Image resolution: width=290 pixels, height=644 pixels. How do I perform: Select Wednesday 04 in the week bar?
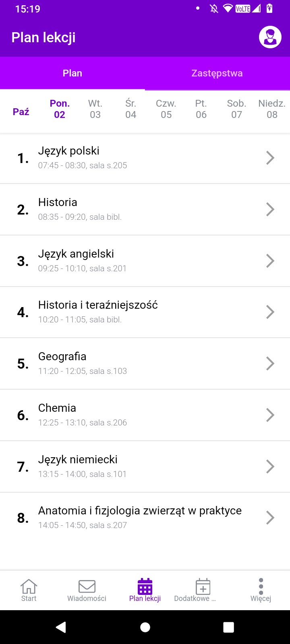coord(130,109)
